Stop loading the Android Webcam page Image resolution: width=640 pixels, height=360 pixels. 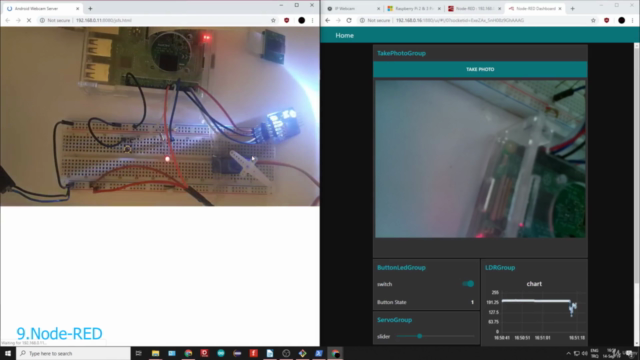(29, 20)
